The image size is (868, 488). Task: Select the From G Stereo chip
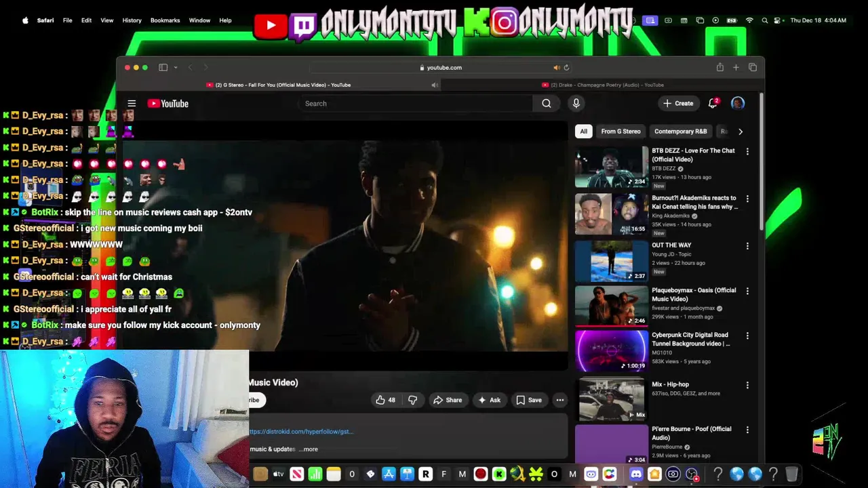(620, 131)
